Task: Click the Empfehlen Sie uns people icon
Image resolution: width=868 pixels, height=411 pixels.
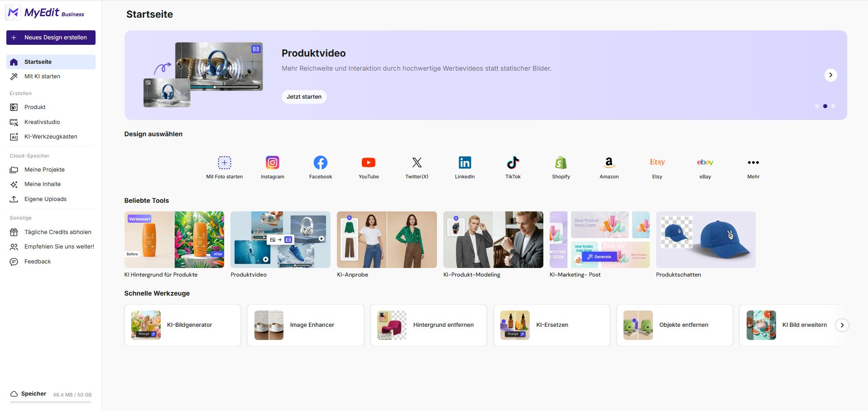Action: pos(14,247)
